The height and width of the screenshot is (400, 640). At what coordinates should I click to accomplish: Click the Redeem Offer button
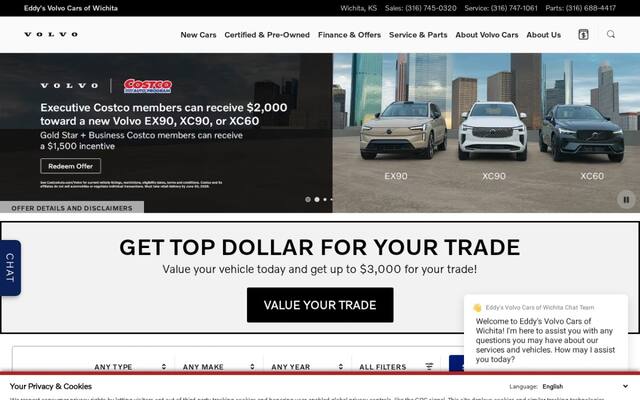point(71,166)
